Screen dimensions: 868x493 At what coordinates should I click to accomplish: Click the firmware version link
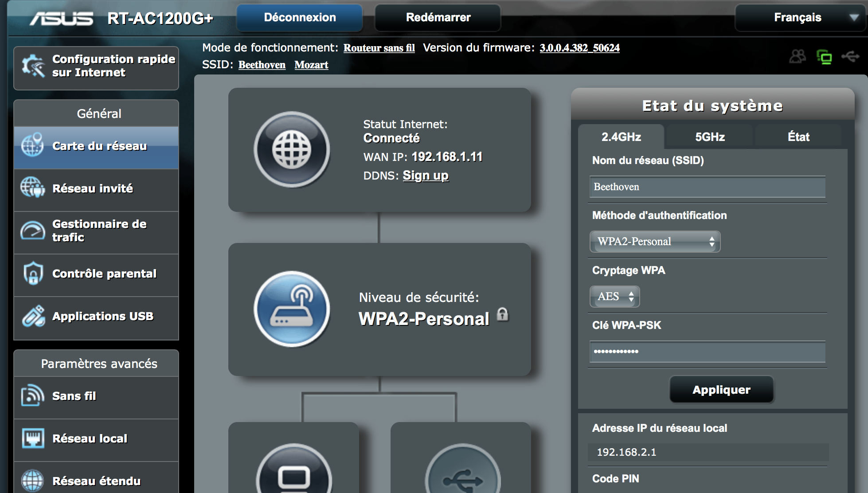pos(579,48)
